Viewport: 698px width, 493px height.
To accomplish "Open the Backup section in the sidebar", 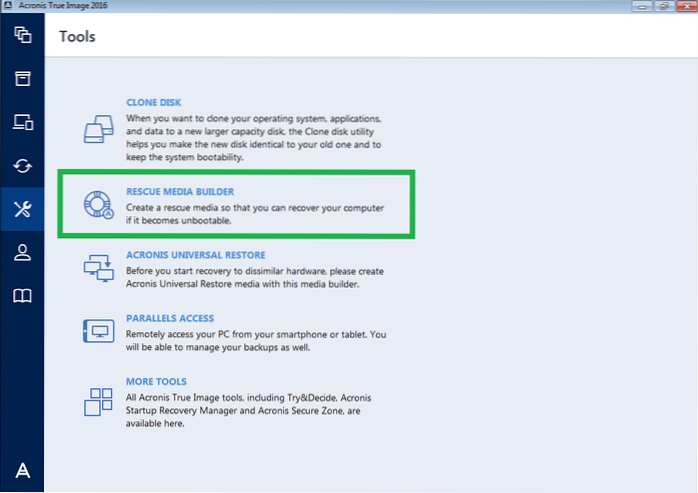I will pos(22,36).
